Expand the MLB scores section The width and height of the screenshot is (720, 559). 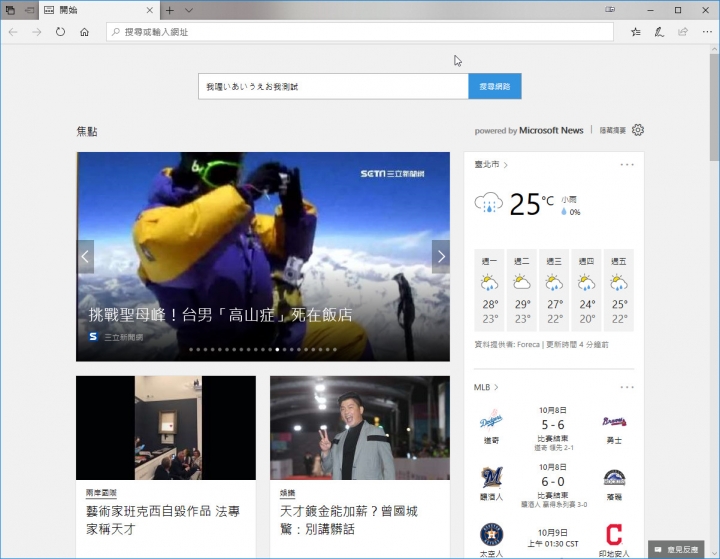tap(486, 387)
